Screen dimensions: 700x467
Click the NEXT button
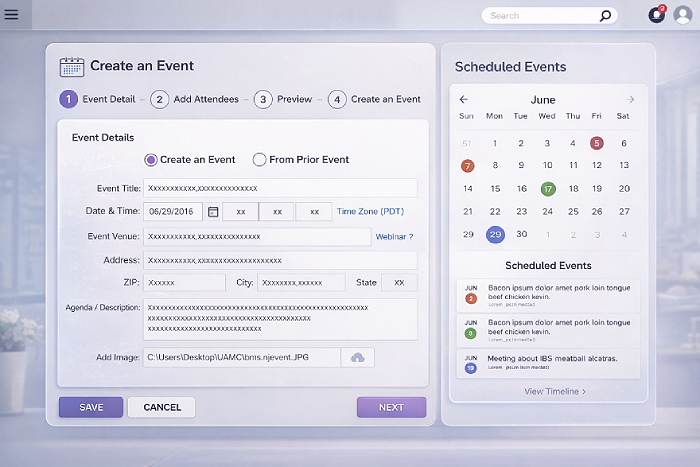click(391, 407)
